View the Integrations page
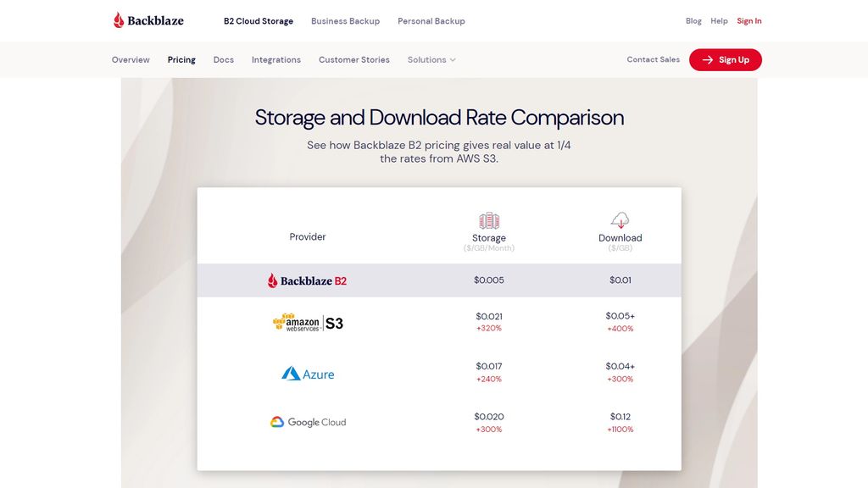Viewport: 868px width, 488px height. (x=276, y=60)
